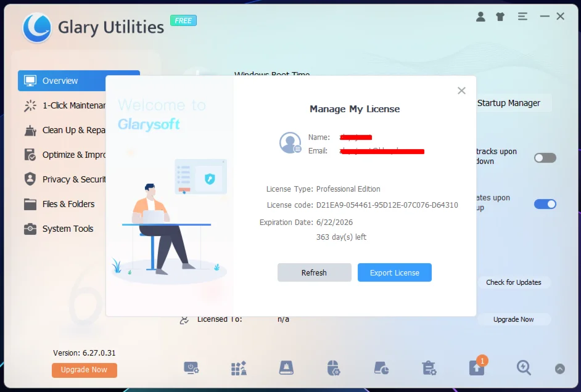581x392 pixels.
Task: Open Startup Manager button
Action: tap(514, 103)
